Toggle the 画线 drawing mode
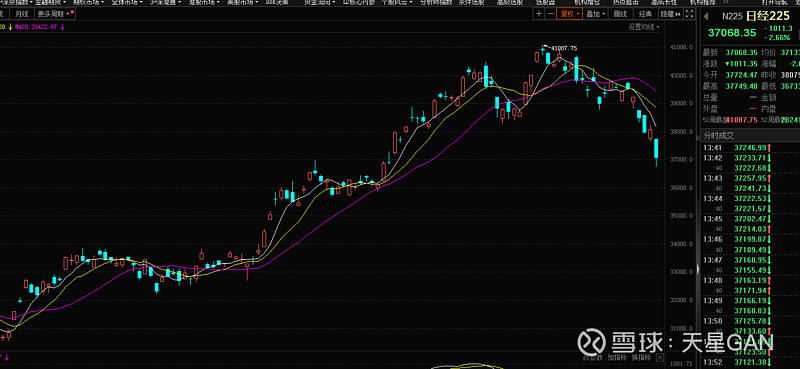 coord(620,14)
